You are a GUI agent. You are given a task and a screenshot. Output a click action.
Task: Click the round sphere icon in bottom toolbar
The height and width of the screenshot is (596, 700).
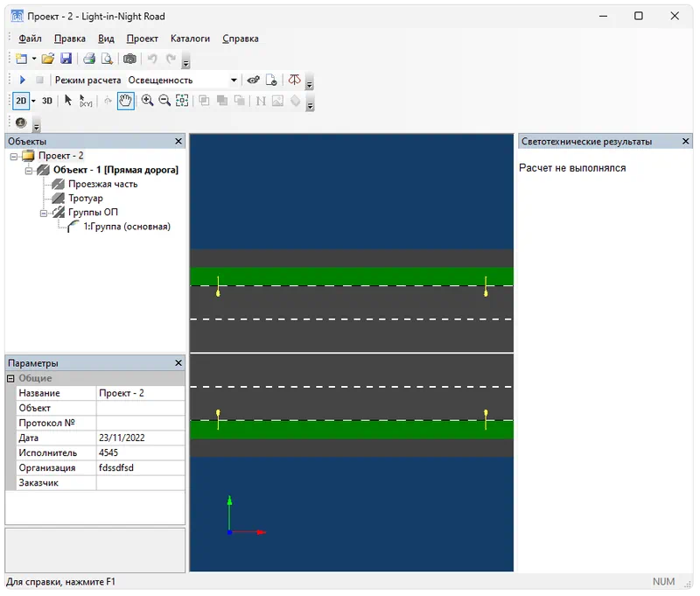[21, 123]
